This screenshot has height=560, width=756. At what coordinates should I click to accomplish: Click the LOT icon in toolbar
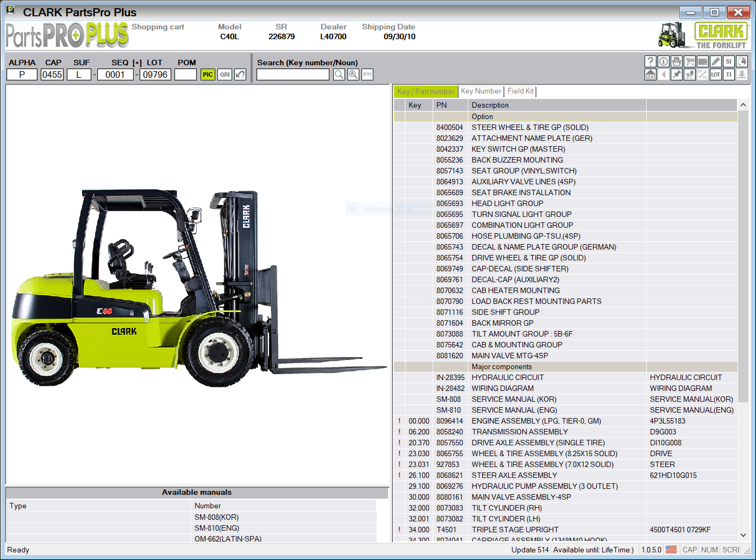click(x=716, y=74)
